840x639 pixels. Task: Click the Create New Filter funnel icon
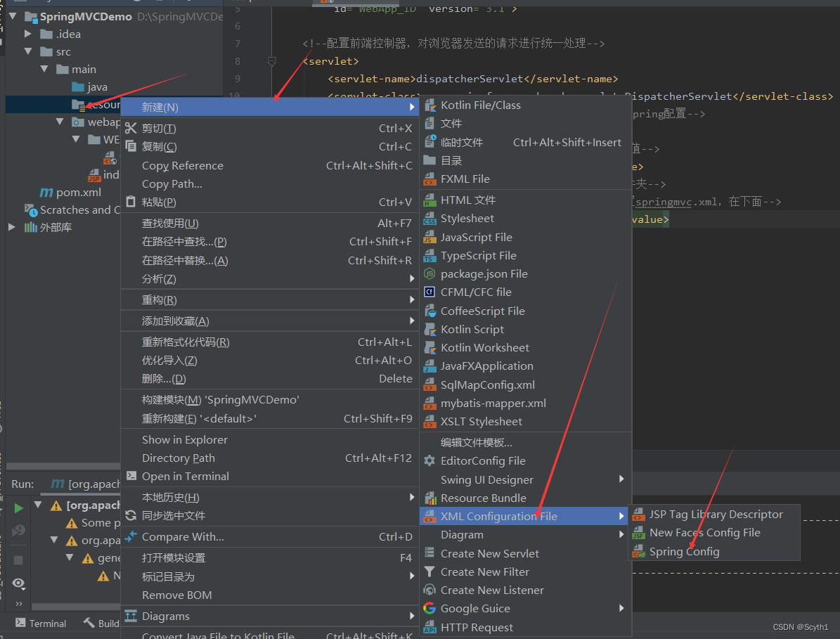(x=429, y=572)
